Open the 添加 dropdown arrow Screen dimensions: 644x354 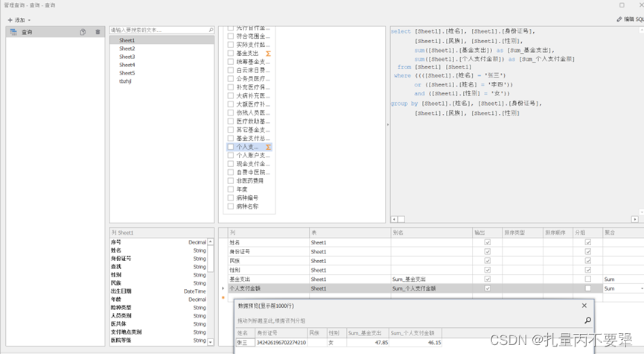click(29, 19)
